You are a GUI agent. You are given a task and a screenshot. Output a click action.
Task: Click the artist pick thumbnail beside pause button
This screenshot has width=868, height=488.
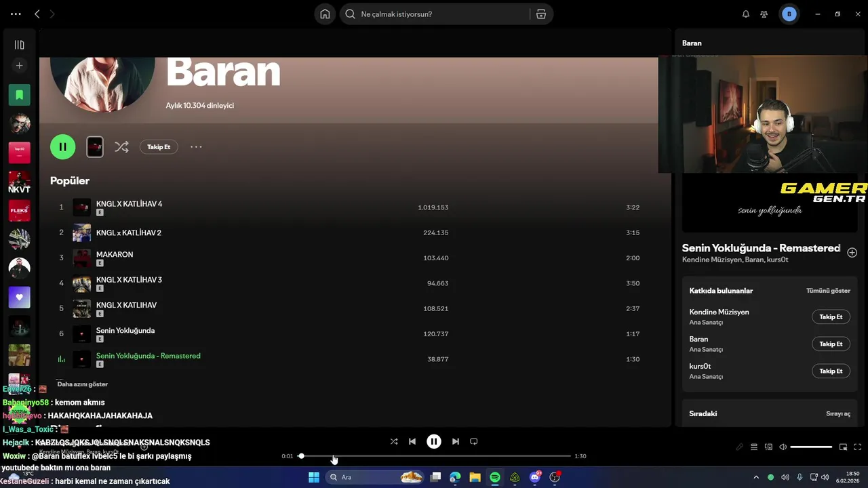(x=95, y=146)
